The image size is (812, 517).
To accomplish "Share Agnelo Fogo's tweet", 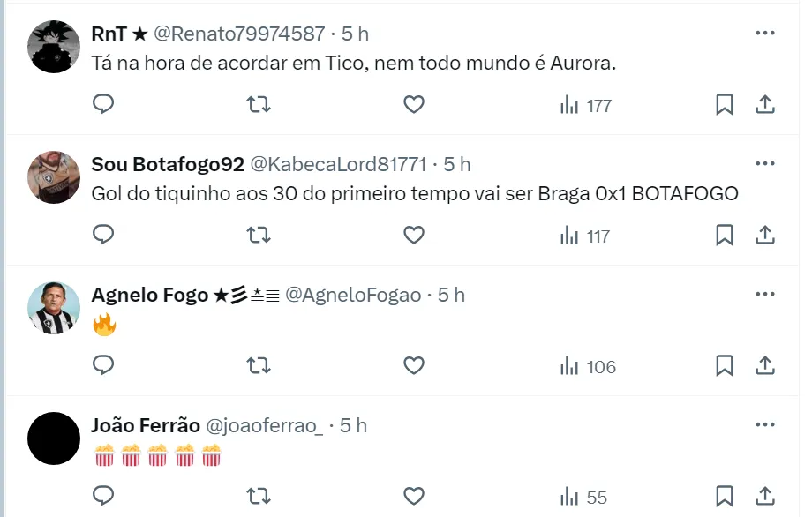I will [x=765, y=366].
